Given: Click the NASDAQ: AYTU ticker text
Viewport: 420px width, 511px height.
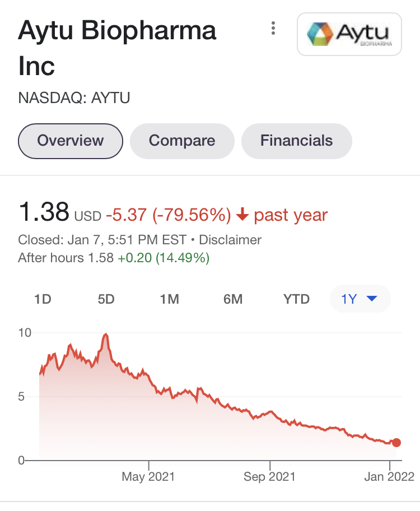Looking at the screenshot, I should click(74, 98).
